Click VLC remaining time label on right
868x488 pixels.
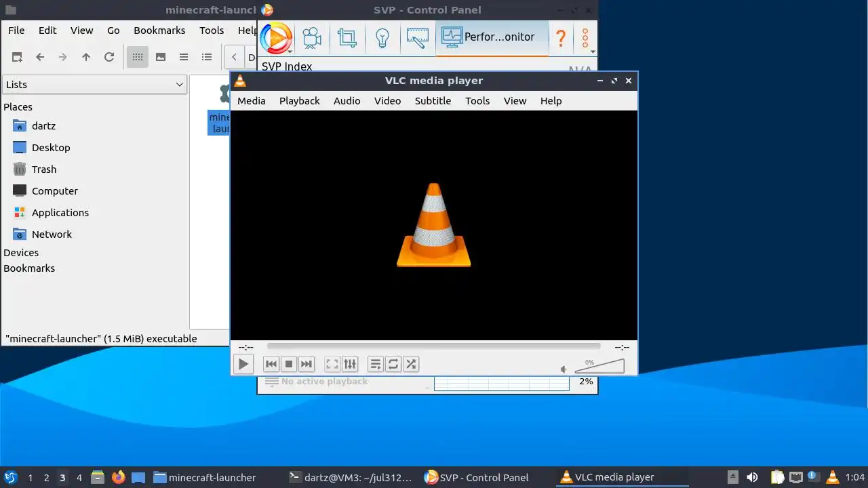[622, 347]
